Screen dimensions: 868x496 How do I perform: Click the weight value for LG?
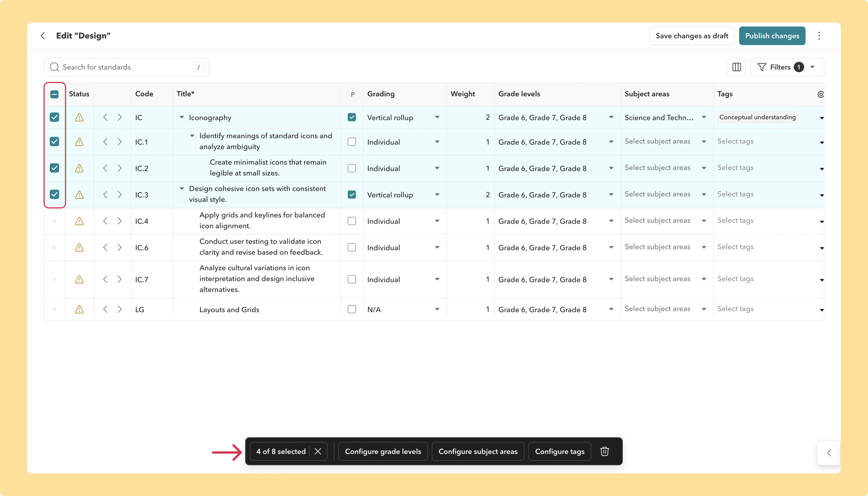pos(488,310)
